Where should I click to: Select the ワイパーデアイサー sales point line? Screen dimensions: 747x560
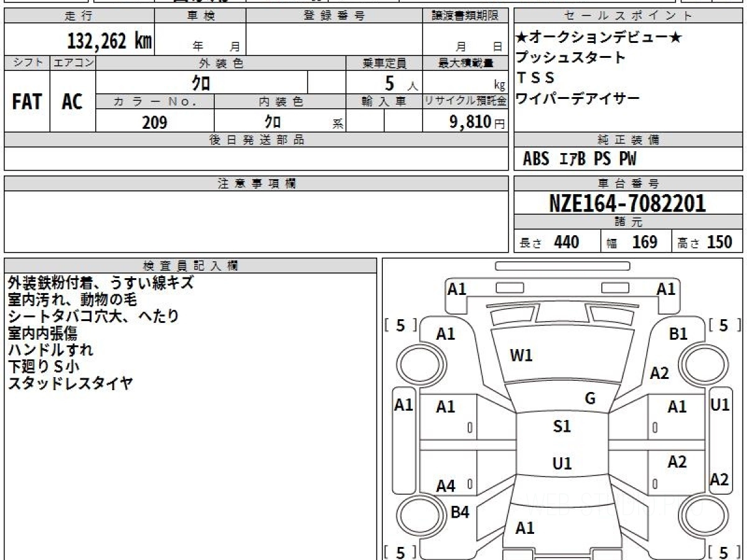click(578, 98)
